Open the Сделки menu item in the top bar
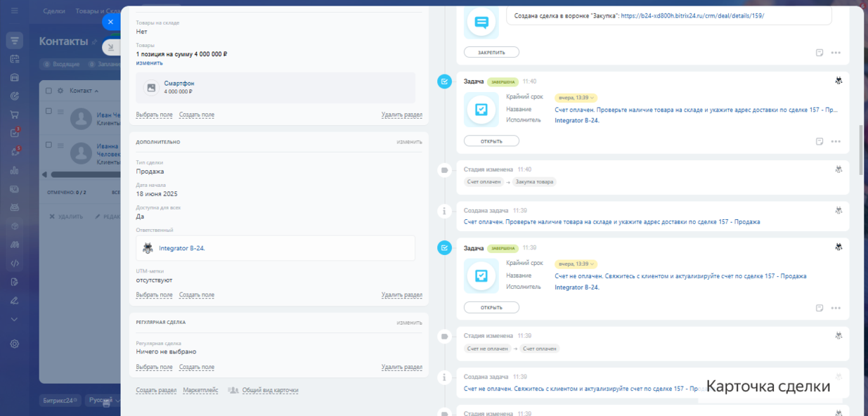 pyautogui.click(x=54, y=11)
